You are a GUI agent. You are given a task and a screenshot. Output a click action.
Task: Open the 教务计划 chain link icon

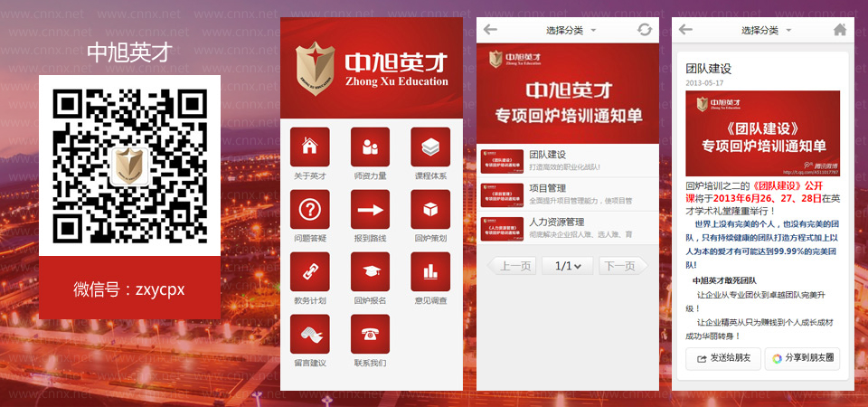309,272
